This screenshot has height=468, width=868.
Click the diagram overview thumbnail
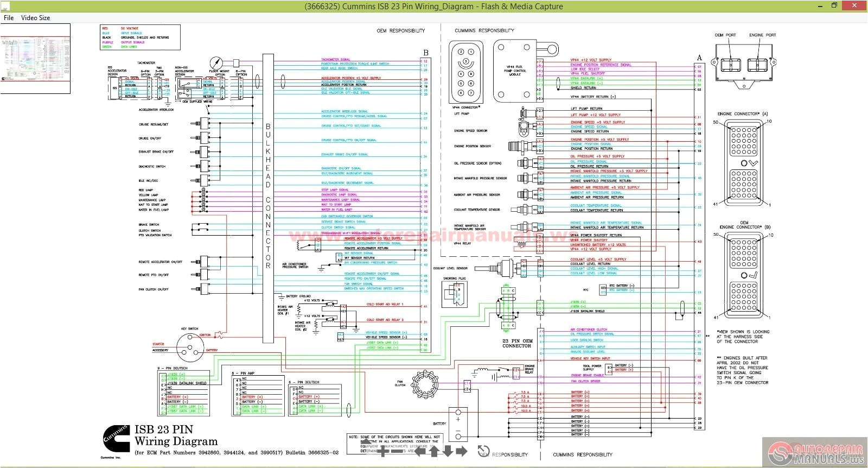pyautogui.click(x=35, y=59)
